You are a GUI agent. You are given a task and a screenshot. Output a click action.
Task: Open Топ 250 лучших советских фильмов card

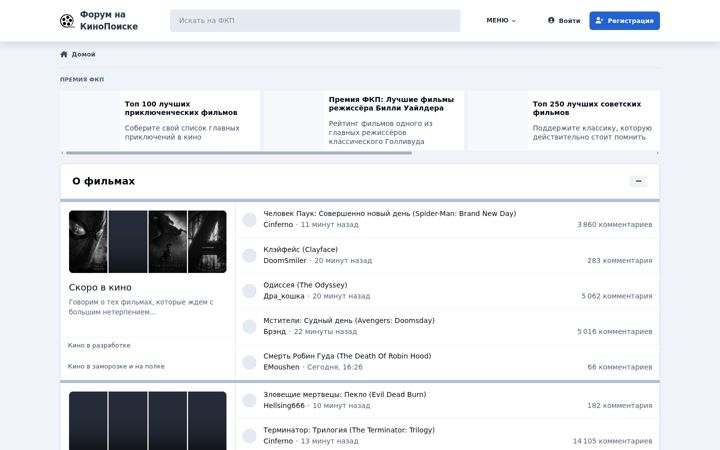(x=564, y=120)
